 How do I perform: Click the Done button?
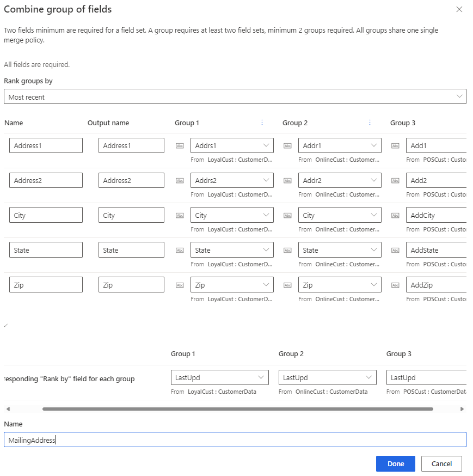[395, 463]
